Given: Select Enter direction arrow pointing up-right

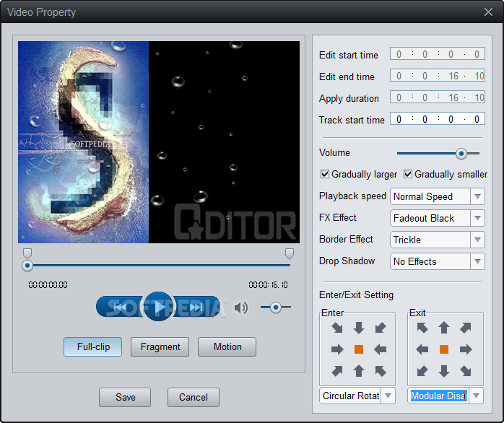Looking at the screenshot, I should point(337,371).
